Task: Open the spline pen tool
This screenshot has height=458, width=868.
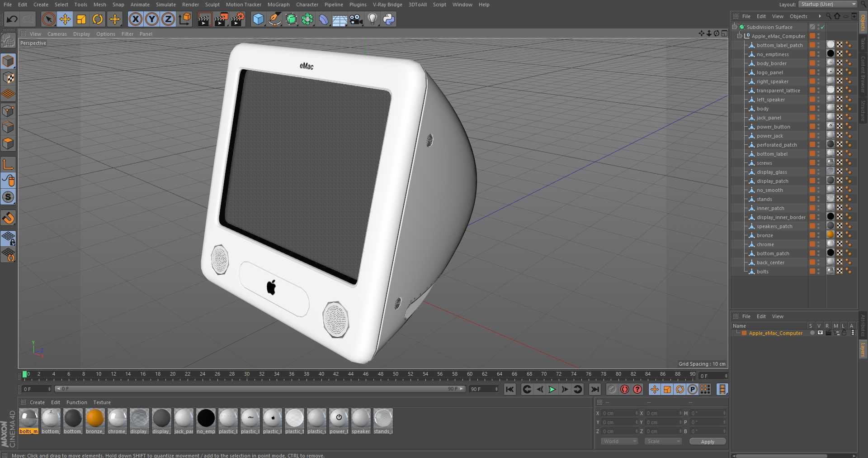Action: [274, 19]
